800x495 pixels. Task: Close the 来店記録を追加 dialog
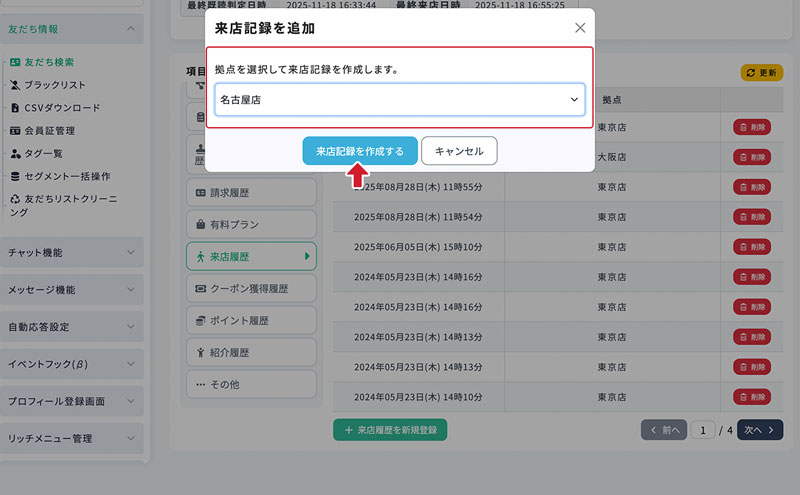tap(580, 28)
